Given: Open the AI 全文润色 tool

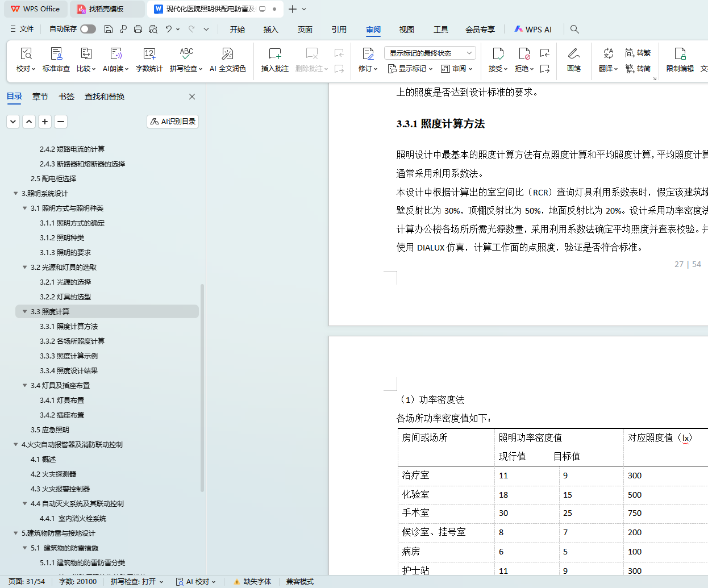Looking at the screenshot, I should [227, 54].
